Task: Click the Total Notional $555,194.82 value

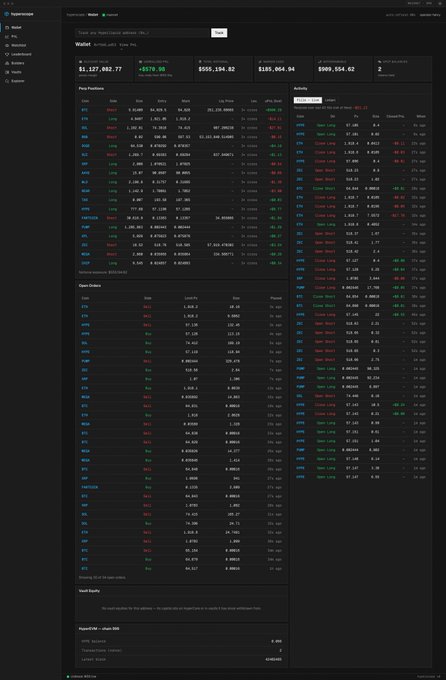Action: (216, 69)
